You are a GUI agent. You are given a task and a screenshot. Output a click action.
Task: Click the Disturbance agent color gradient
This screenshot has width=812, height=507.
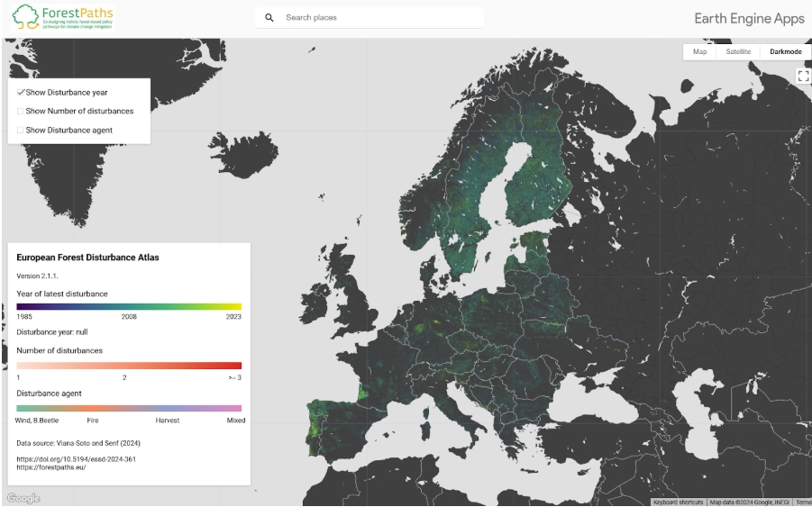click(x=129, y=408)
